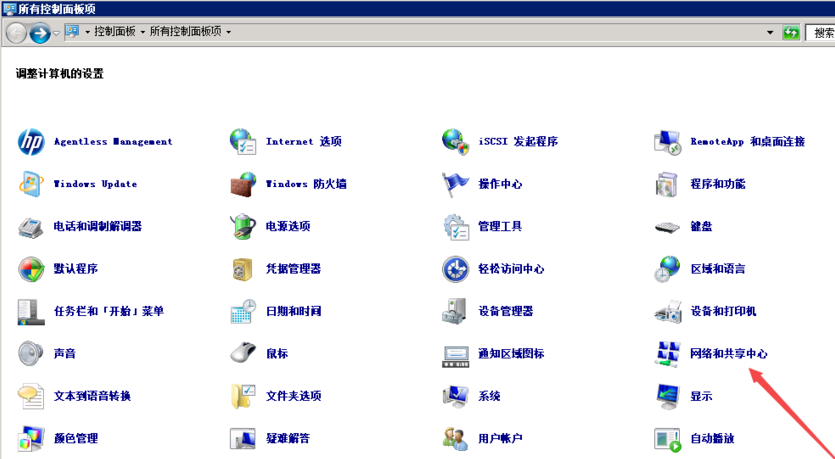Click the 日期和时间 link text
This screenshot has width=835, height=459.
293,312
